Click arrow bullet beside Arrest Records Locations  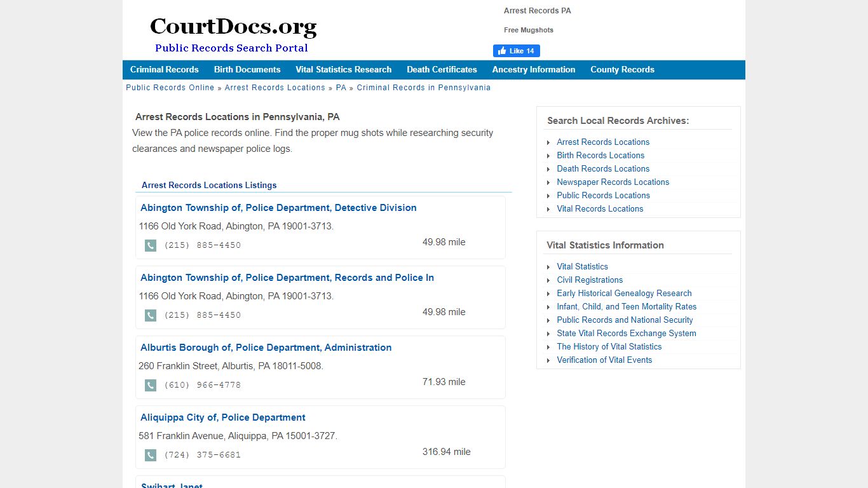point(548,142)
